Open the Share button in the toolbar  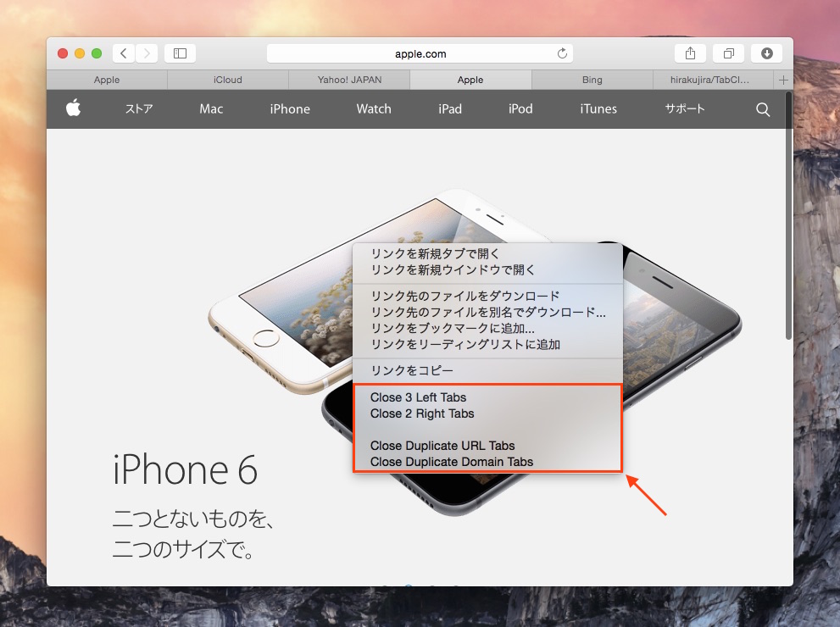pyautogui.click(x=690, y=53)
